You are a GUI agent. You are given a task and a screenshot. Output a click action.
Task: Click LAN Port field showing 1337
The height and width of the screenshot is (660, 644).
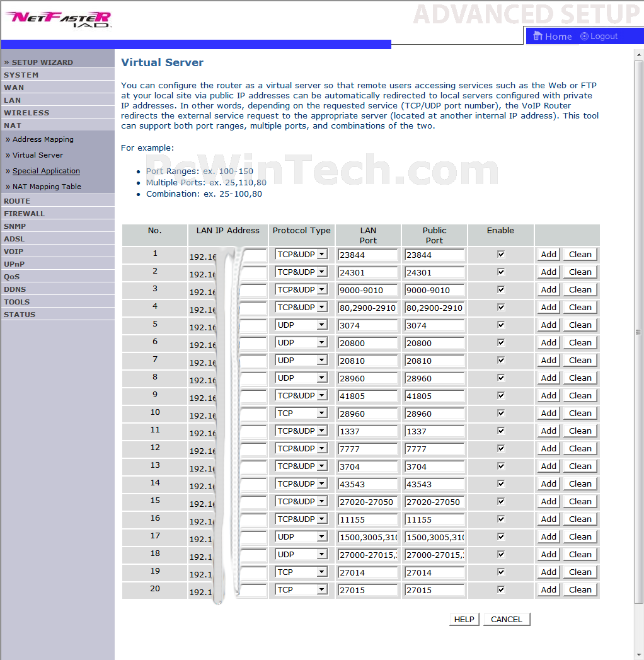pyautogui.click(x=367, y=431)
